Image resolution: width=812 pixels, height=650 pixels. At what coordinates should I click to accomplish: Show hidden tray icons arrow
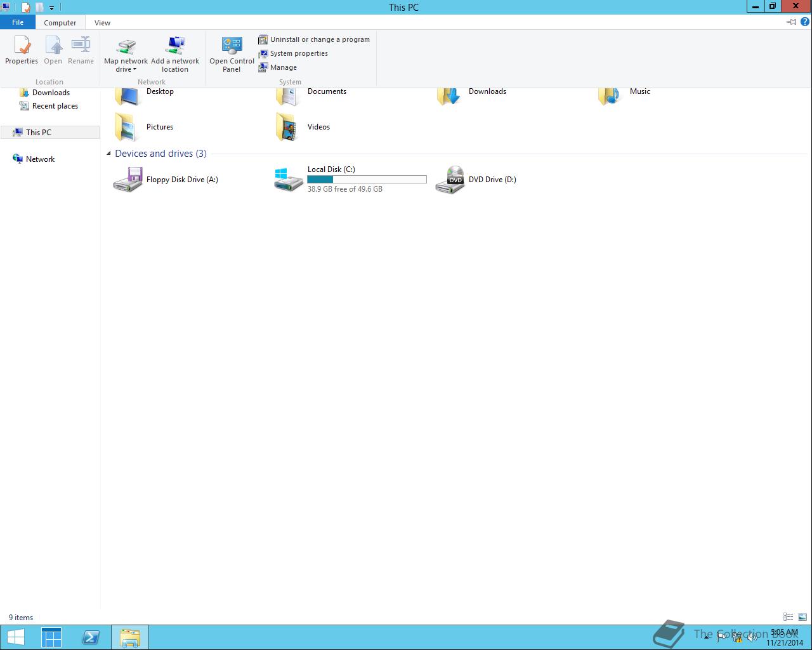click(x=706, y=637)
